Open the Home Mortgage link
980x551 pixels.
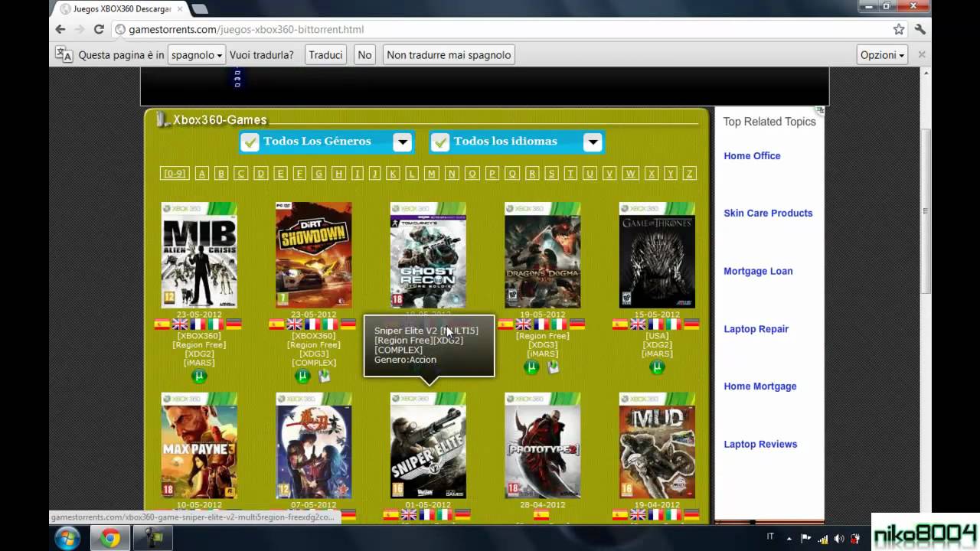[760, 386]
